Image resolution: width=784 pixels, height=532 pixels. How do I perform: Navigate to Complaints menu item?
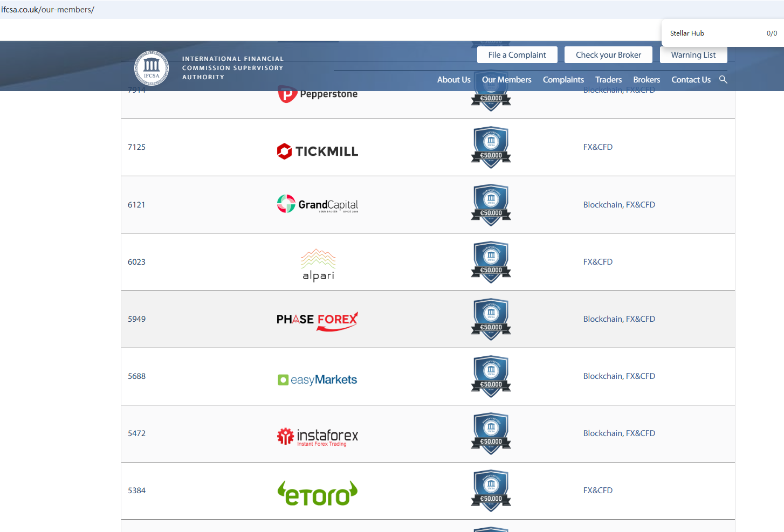[563, 80]
